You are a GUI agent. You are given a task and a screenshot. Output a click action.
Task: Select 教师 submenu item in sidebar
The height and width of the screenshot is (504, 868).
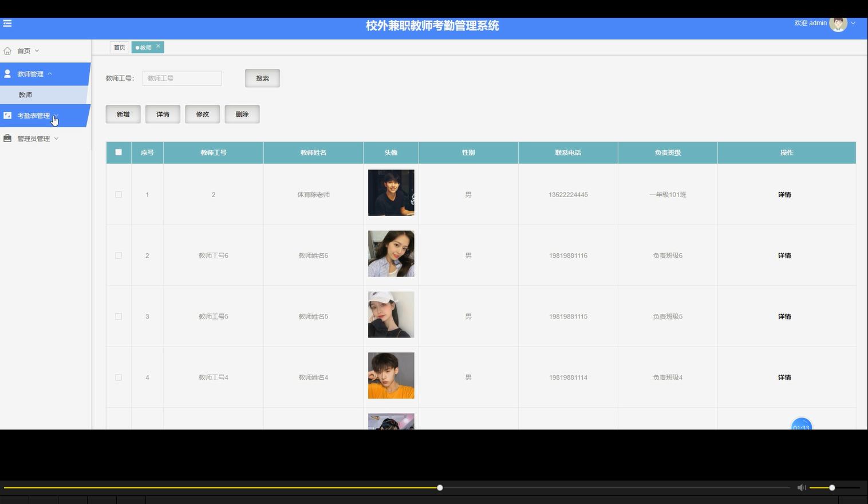tap(44, 95)
